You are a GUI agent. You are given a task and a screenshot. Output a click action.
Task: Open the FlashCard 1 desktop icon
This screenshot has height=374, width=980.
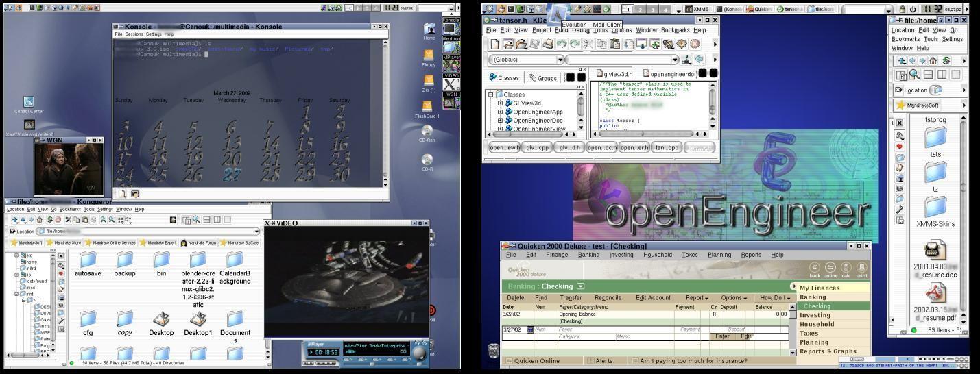427,109
